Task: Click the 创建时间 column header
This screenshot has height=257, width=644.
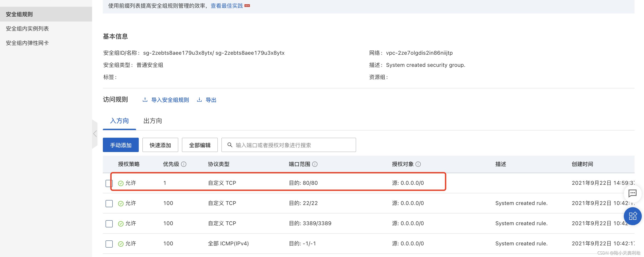Action: coord(582,164)
